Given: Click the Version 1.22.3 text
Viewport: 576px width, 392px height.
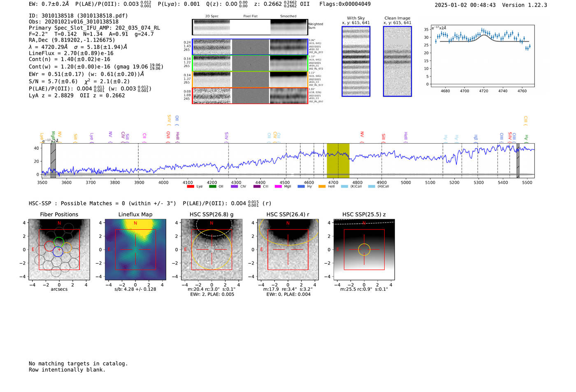Looking at the screenshot, I should (x=525, y=5).
